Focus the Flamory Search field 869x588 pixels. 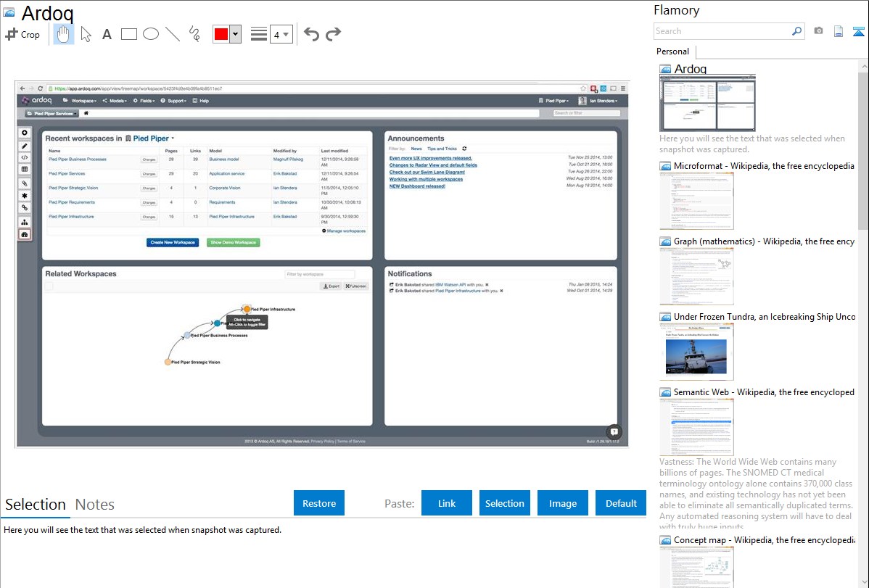point(722,31)
